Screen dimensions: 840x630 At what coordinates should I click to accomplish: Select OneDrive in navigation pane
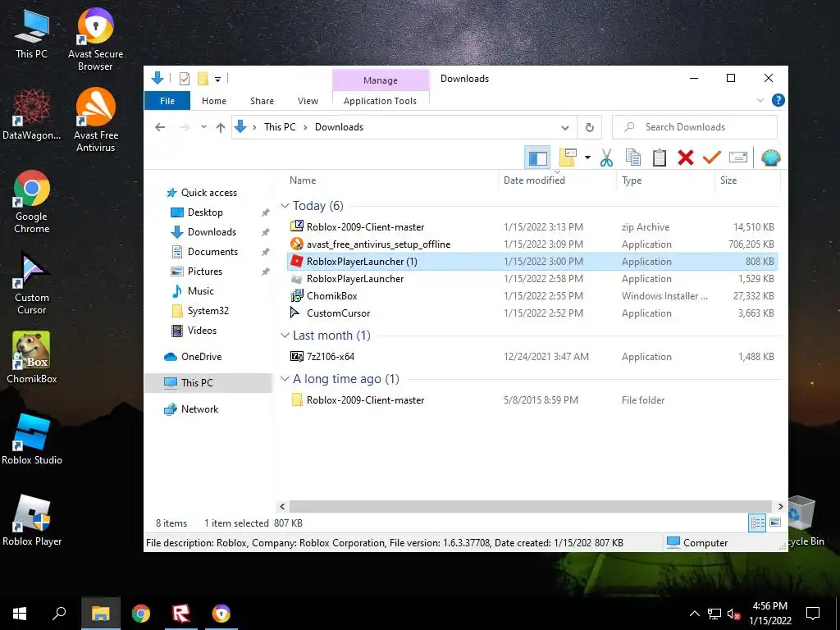coord(202,357)
